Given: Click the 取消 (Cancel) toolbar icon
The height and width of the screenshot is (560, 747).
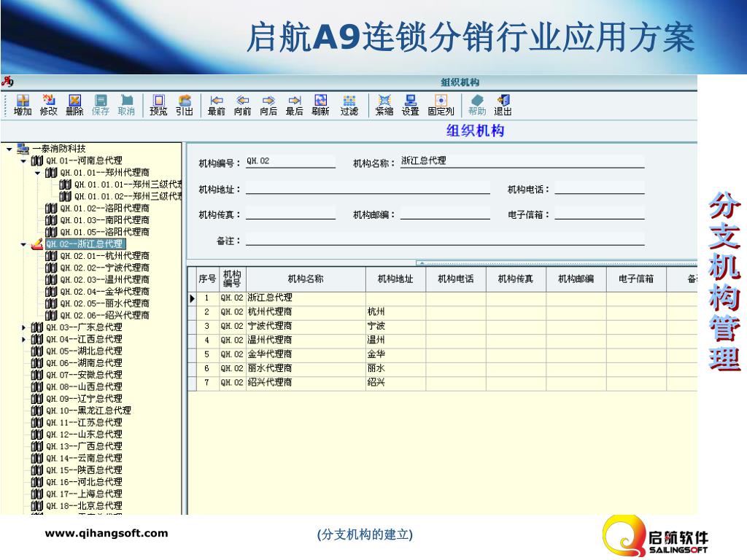Looking at the screenshot, I should click(126, 105).
